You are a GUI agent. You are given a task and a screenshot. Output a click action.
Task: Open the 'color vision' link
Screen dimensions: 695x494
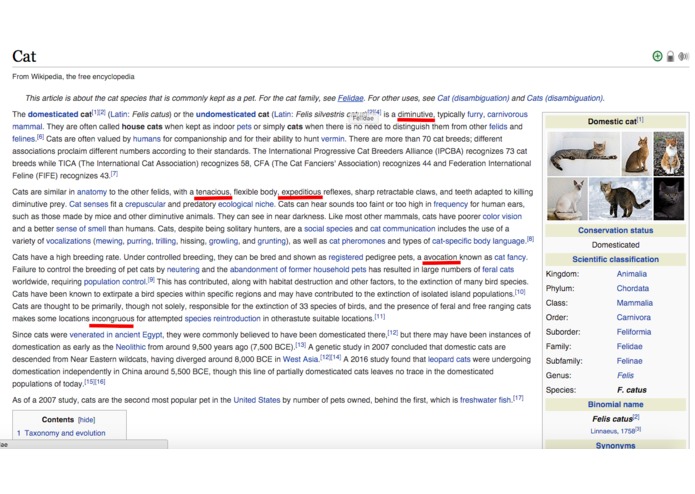pos(502,217)
